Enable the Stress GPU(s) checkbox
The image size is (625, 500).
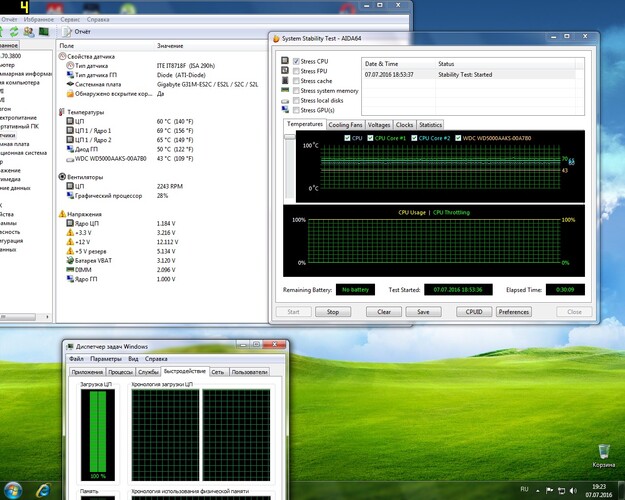pos(296,110)
